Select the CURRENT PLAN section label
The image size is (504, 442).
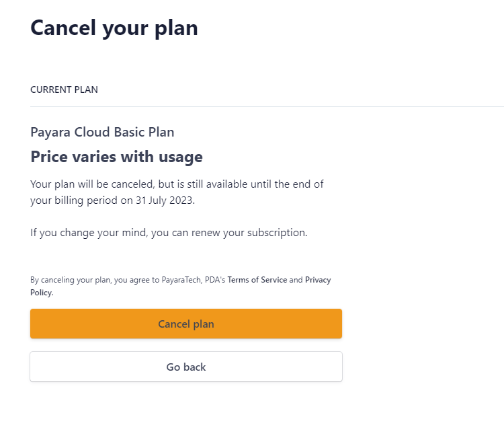[64, 89]
